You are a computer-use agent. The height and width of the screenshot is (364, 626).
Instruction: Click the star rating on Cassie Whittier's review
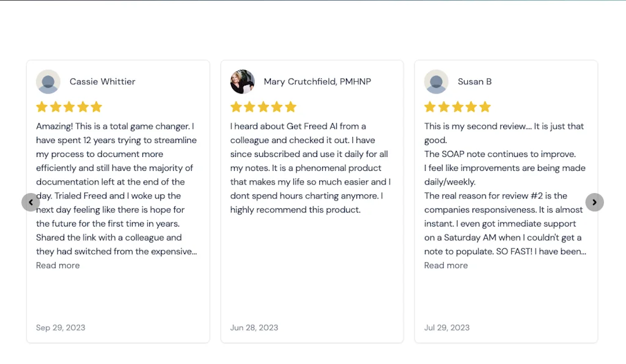(x=69, y=107)
